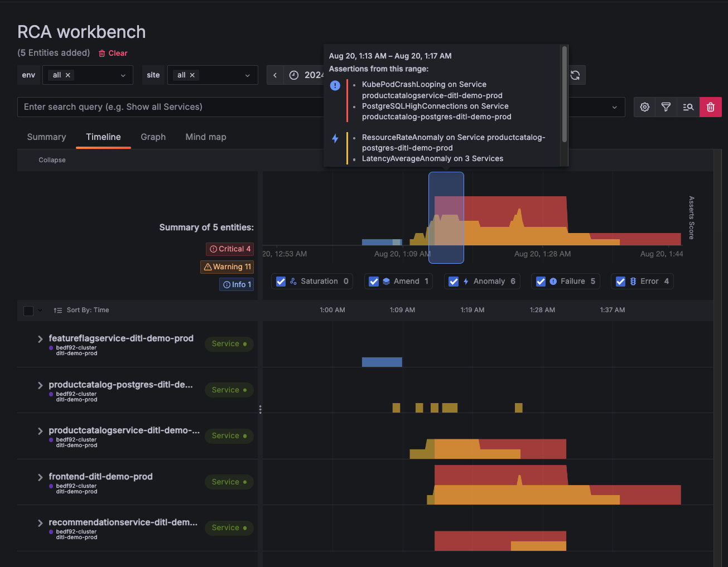Viewport: 728px width, 567px height.
Task: Disable the Failure assertions checkbox
Action: coord(541,281)
